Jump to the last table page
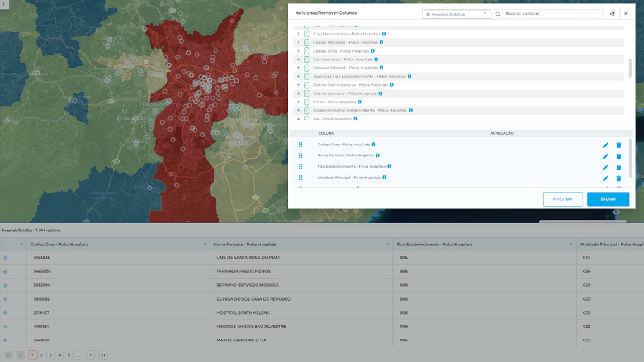The width and height of the screenshot is (644, 362). 103,355
